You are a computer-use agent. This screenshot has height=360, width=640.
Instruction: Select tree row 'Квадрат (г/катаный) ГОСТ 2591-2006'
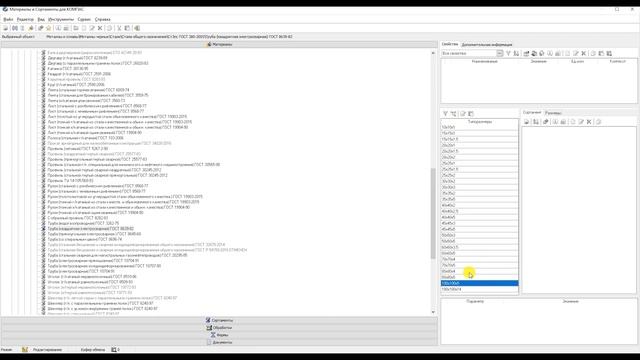[79, 74]
